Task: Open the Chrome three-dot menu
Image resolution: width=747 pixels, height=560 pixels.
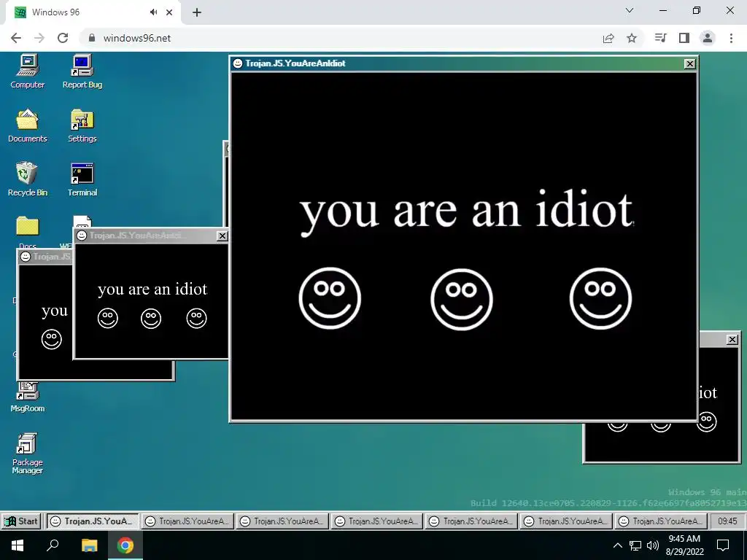Action: coord(731,38)
